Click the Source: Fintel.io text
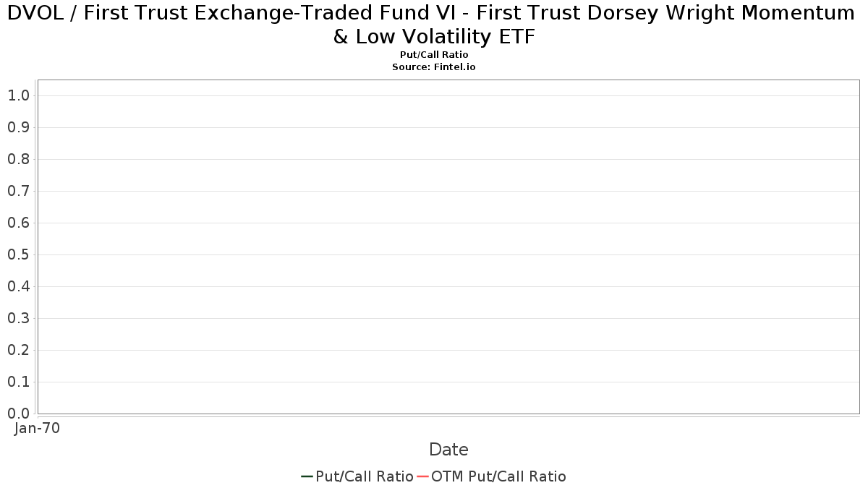This screenshot has height=488, width=868. click(x=434, y=67)
